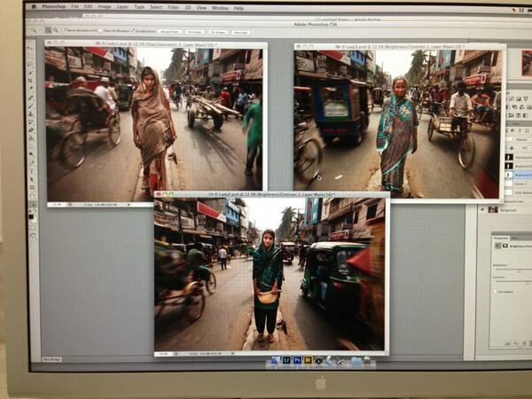Select the highlighted Zoom tool in toolbox

pyautogui.click(x=33, y=204)
